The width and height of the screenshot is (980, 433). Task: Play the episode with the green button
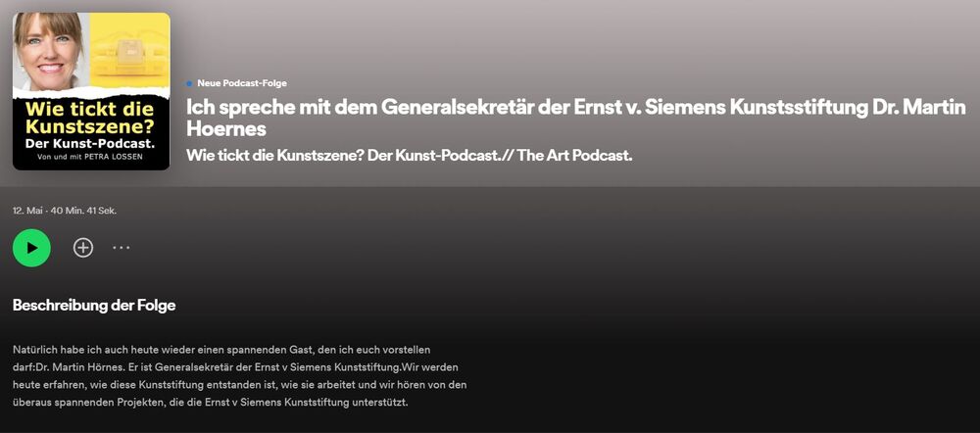click(x=31, y=248)
